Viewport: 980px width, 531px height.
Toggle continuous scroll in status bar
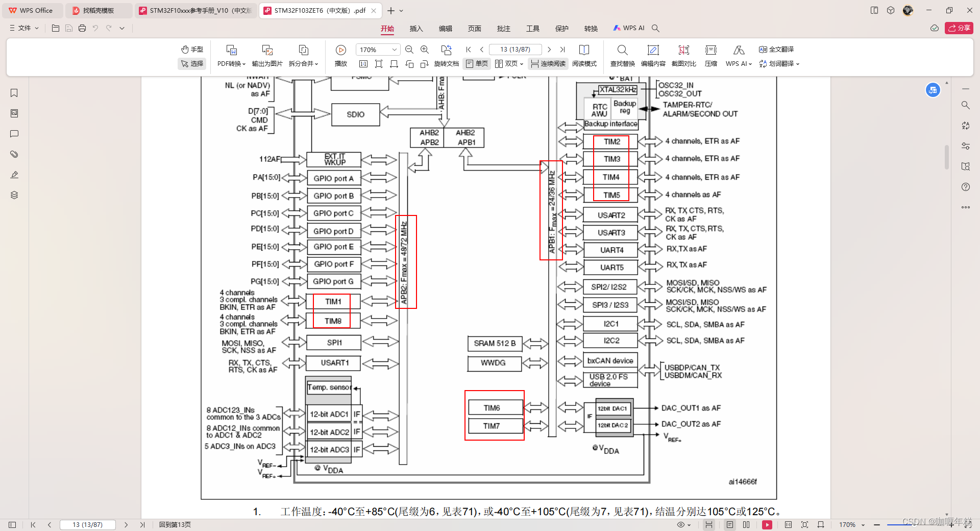(x=709, y=524)
